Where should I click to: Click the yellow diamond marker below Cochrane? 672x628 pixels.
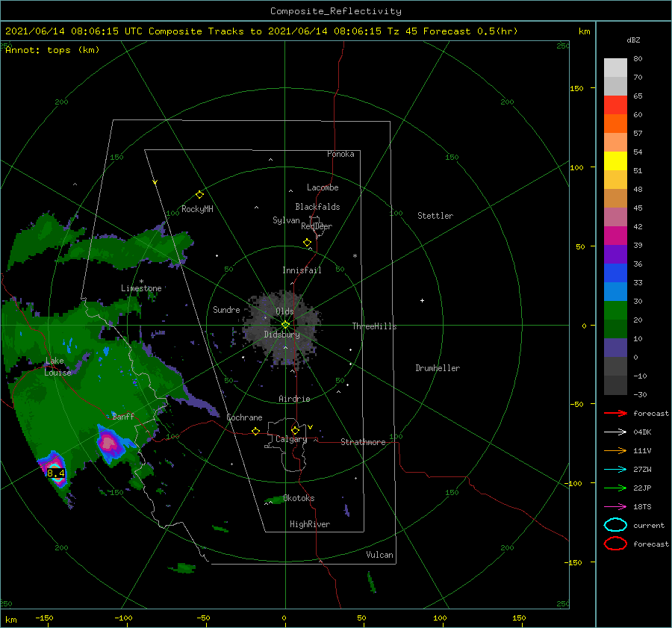[255, 431]
